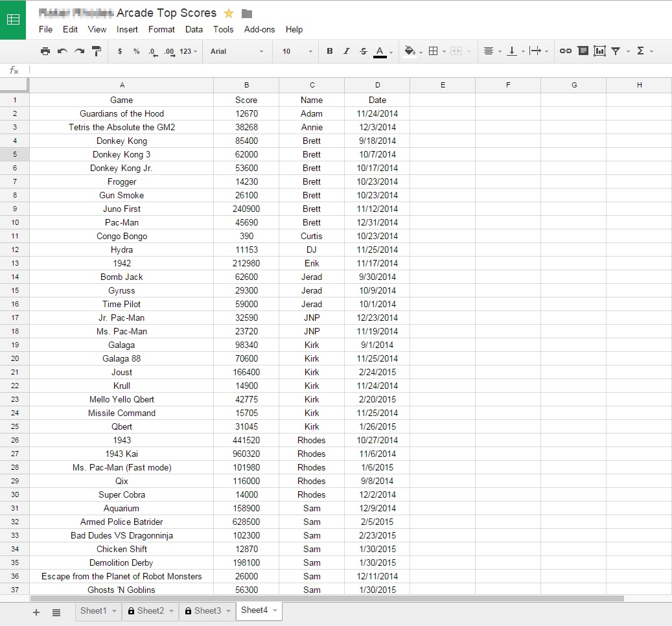Expand the filter views dropdown arrow
The height and width of the screenshot is (626, 672).
click(x=629, y=51)
